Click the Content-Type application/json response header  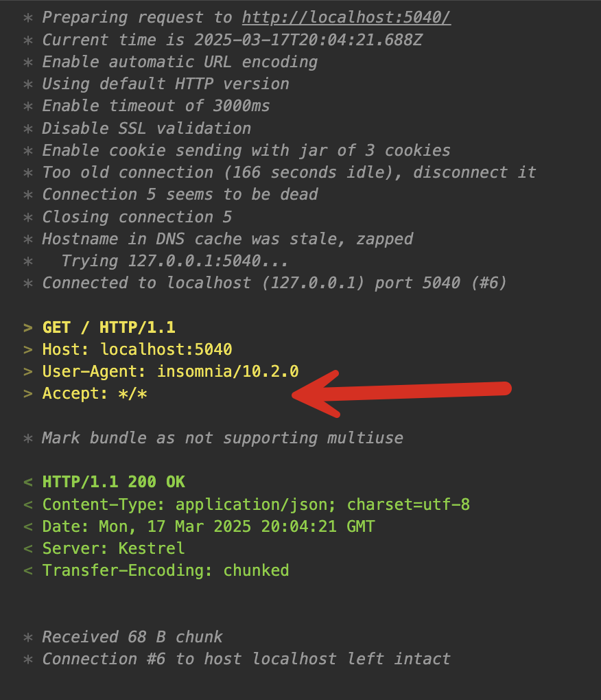pos(256,504)
